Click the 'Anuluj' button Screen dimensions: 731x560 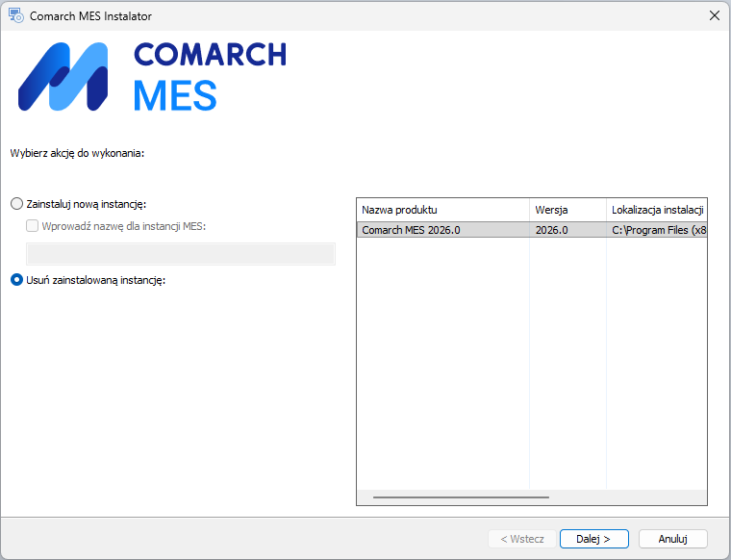(672, 539)
